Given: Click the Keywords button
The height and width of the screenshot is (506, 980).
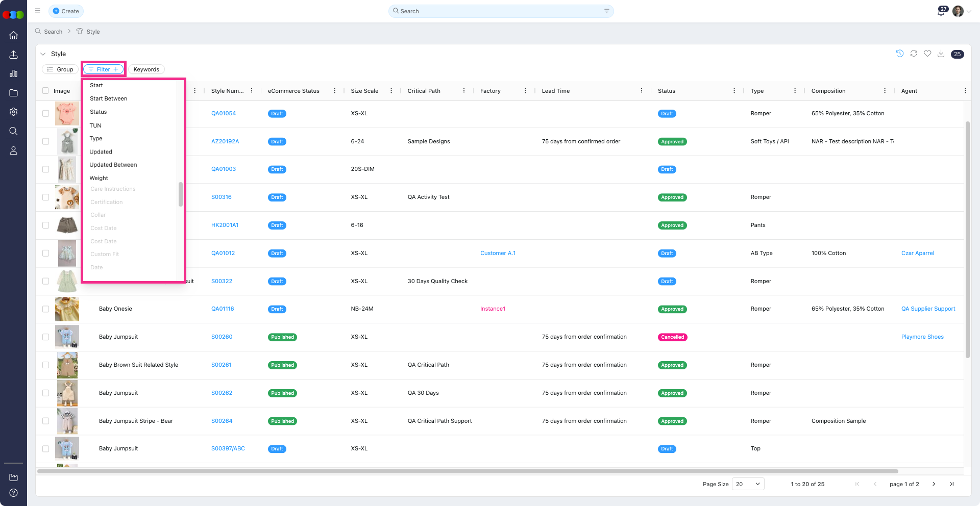Looking at the screenshot, I should point(146,69).
